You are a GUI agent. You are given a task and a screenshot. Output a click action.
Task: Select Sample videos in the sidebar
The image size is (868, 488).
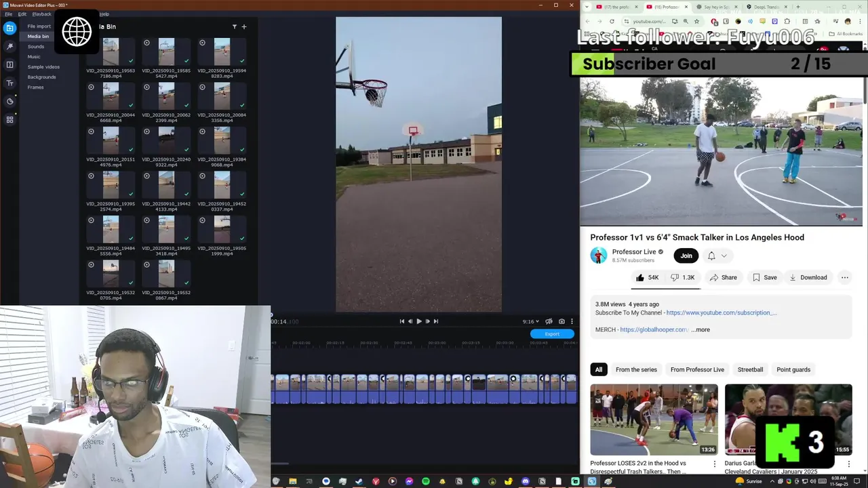pyautogui.click(x=43, y=66)
